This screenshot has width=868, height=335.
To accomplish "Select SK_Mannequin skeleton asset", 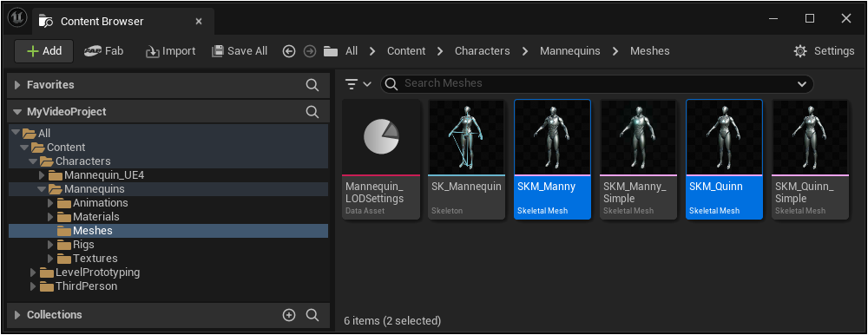I will [x=467, y=160].
